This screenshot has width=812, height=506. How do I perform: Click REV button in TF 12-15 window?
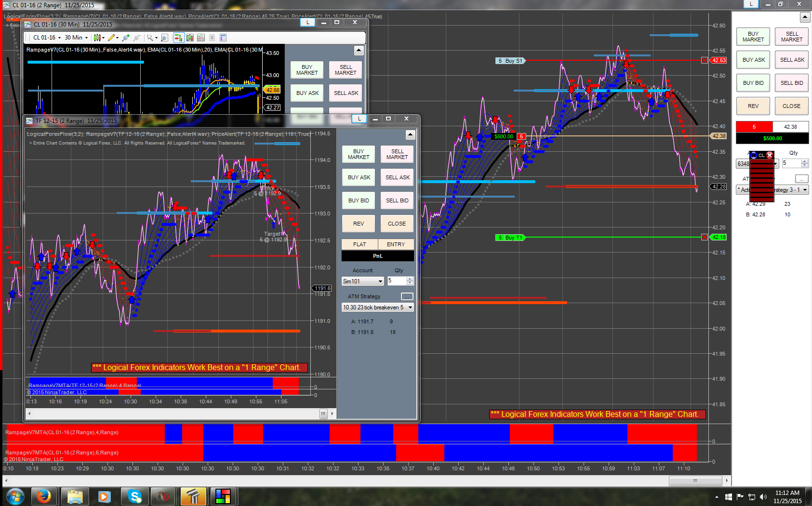(359, 224)
